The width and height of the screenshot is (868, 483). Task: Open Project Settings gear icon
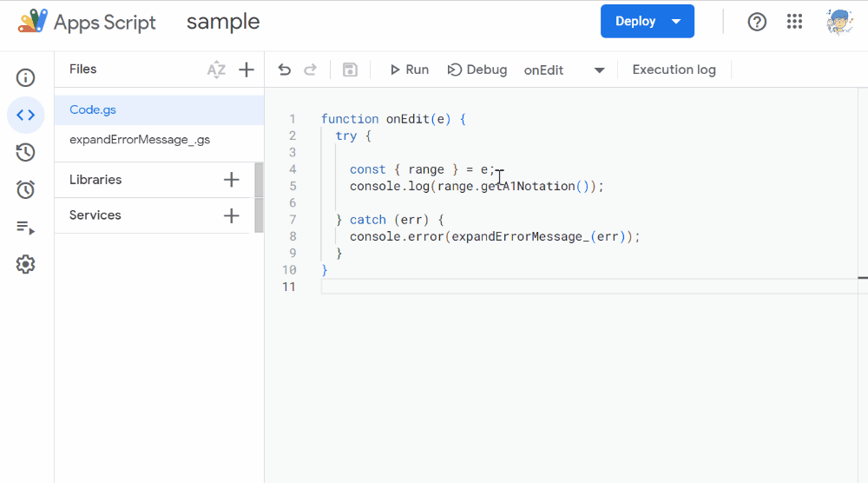(26, 265)
